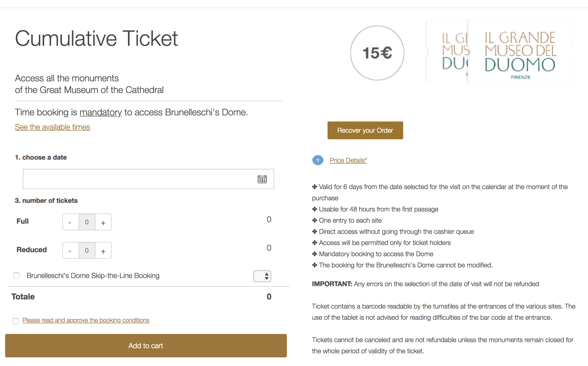Click the partially hidden museum logo card
The height and width of the screenshot is (366, 588).
pos(447,52)
